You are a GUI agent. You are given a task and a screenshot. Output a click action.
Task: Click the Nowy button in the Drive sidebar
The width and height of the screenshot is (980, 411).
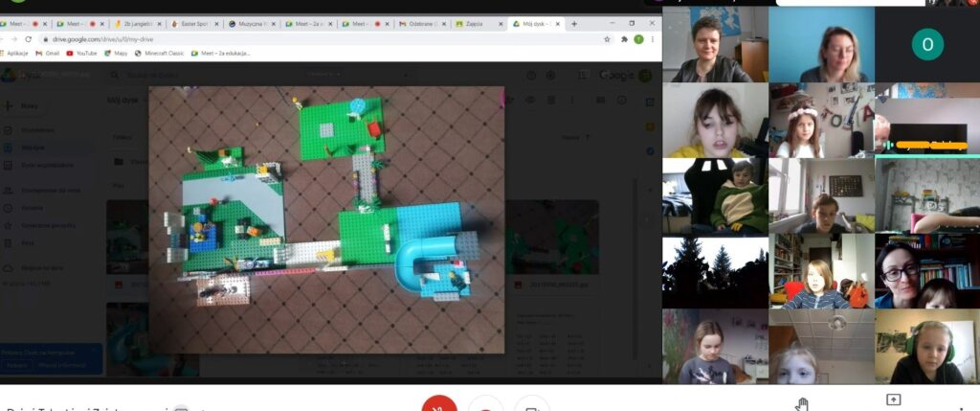coord(23,105)
